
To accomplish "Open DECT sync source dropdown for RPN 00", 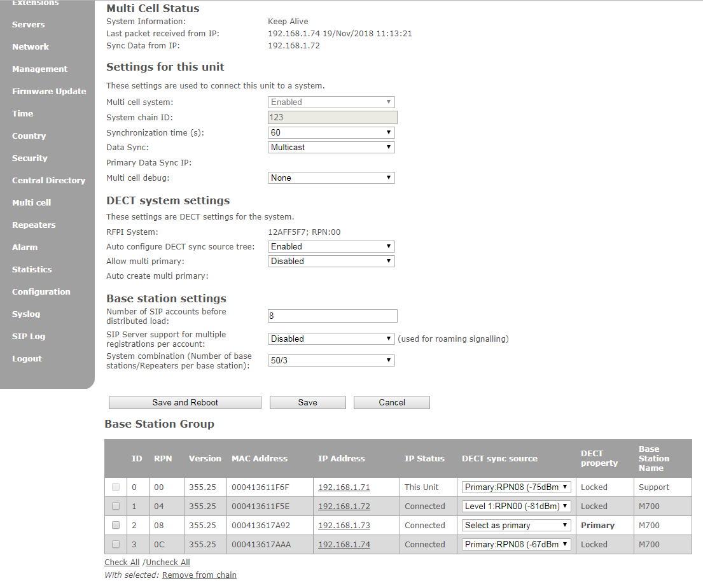I will click(517, 487).
